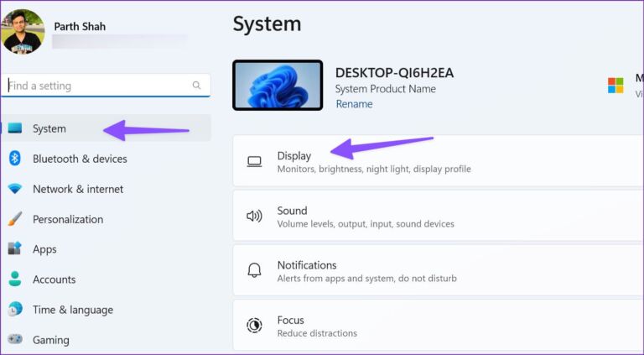
Task: Click the DESKTOP-QI6H2EA device name
Action: tap(394, 73)
